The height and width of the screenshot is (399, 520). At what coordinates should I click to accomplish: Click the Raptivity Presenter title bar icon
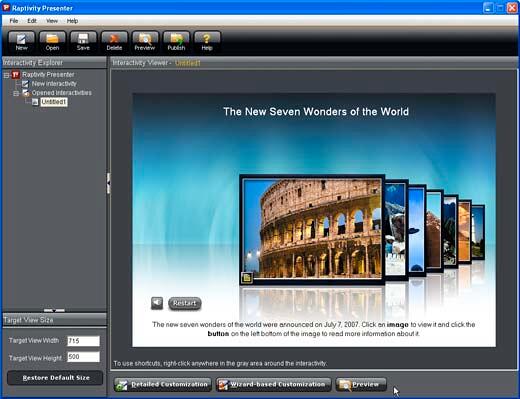tap(6, 8)
